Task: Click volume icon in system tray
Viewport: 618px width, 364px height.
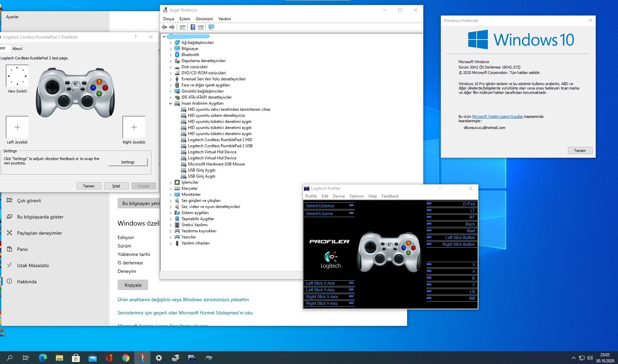Action: 590,358
